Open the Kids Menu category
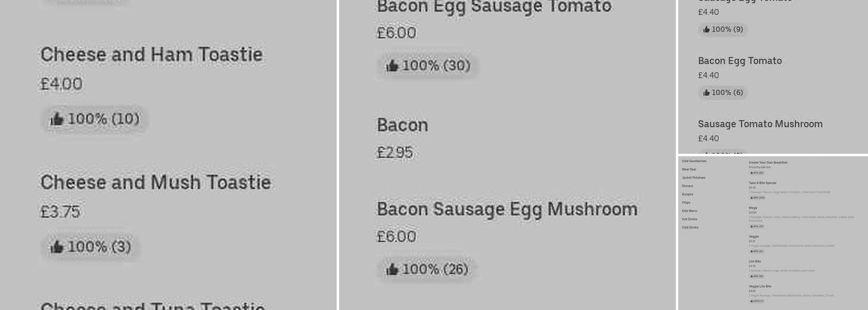 click(x=689, y=211)
